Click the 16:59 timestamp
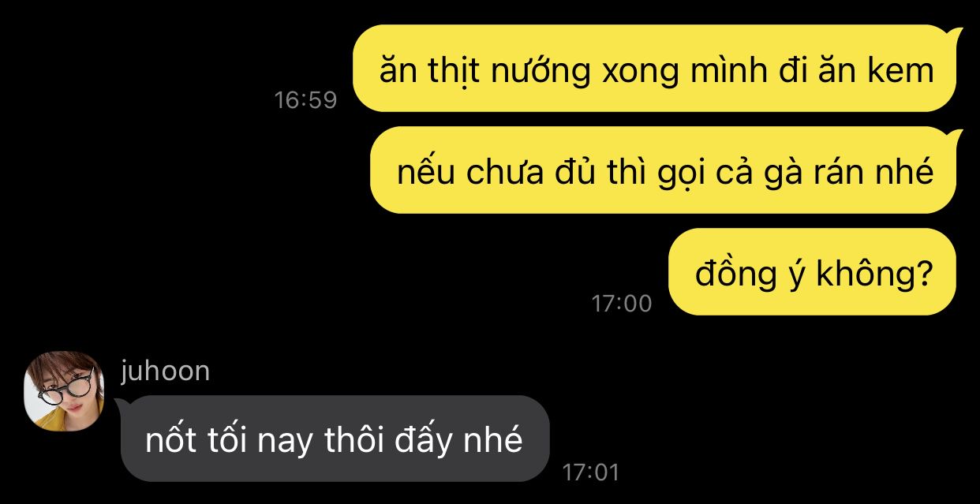The height and width of the screenshot is (504, 980). coord(305,100)
